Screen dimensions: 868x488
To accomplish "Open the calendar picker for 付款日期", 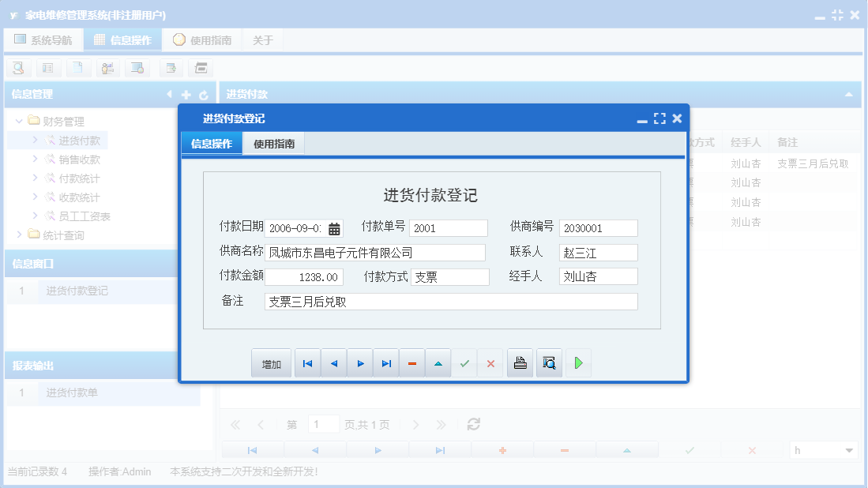I will (x=334, y=228).
